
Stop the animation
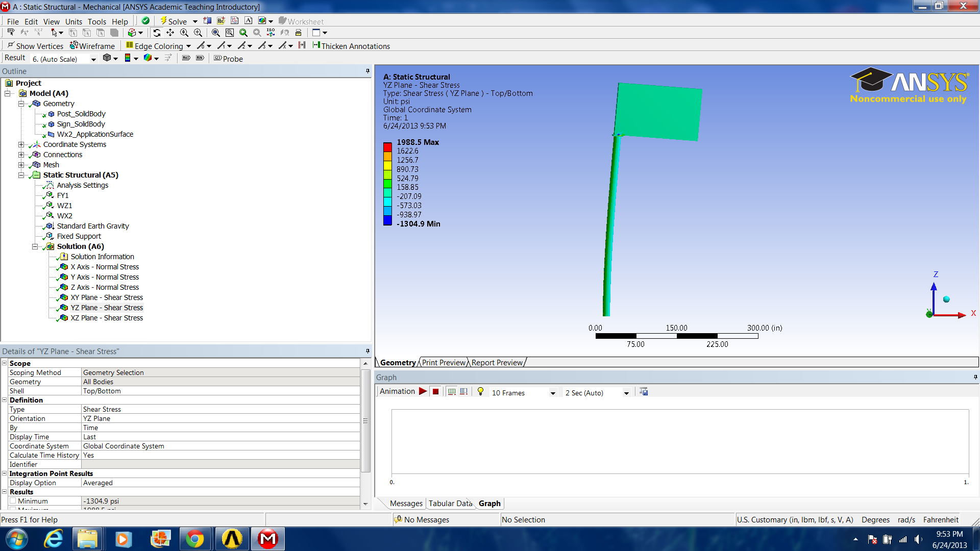pyautogui.click(x=435, y=391)
